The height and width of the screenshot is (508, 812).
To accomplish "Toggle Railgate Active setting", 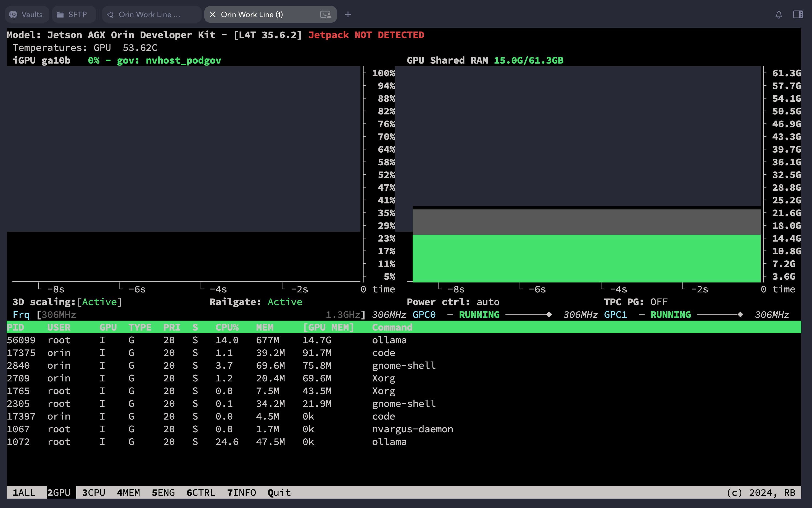I will coord(285,302).
